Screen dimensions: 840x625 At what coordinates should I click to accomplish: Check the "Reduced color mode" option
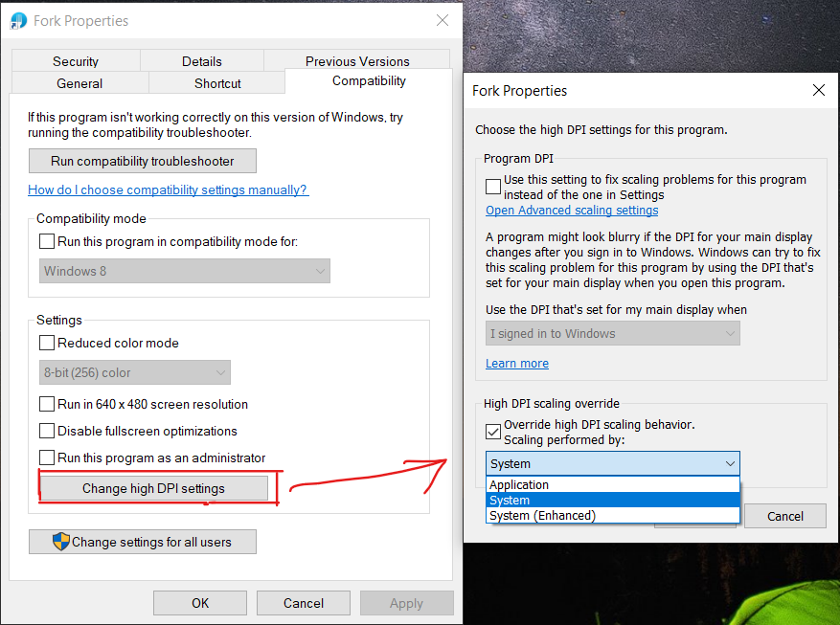click(x=47, y=343)
